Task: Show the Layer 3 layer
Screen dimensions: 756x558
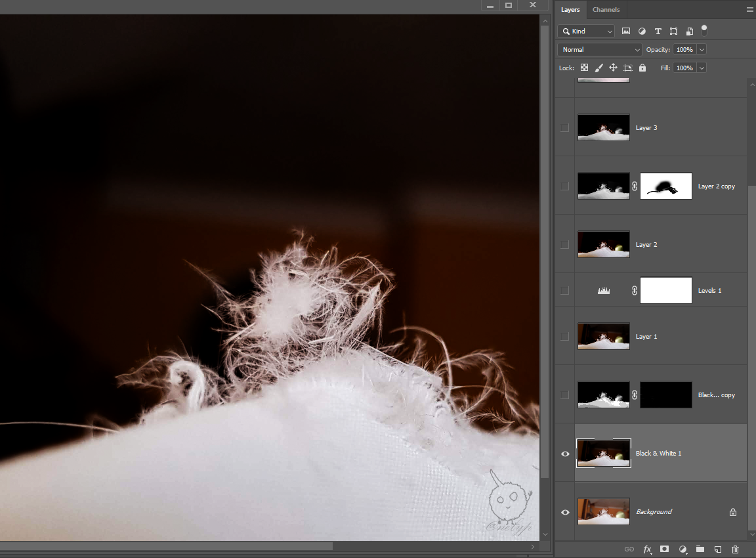Action: (565, 128)
